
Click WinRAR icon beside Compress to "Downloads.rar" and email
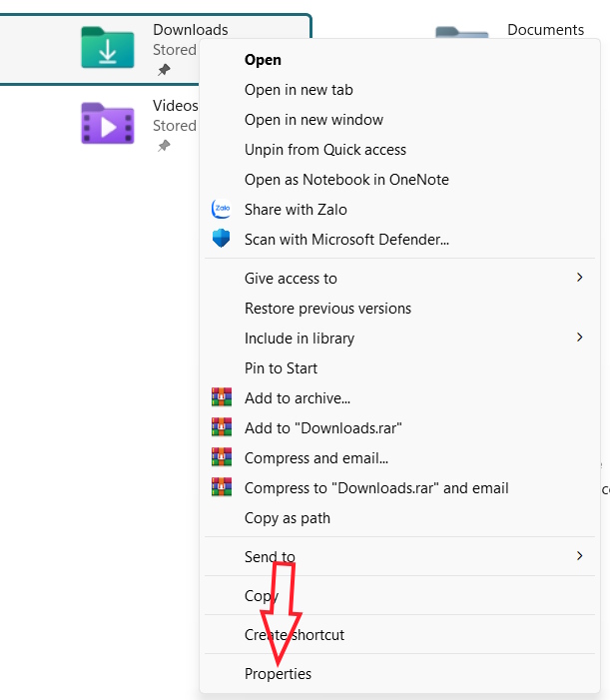tap(222, 487)
